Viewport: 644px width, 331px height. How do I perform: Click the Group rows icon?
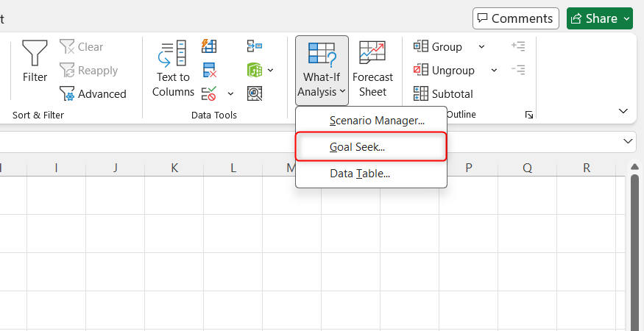[x=420, y=46]
